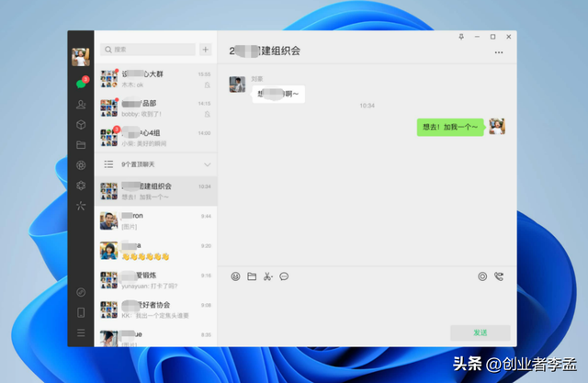Viewport: 588px width, 383px height.
Task: Open the send file folder icon
Action: click(252, 276)
